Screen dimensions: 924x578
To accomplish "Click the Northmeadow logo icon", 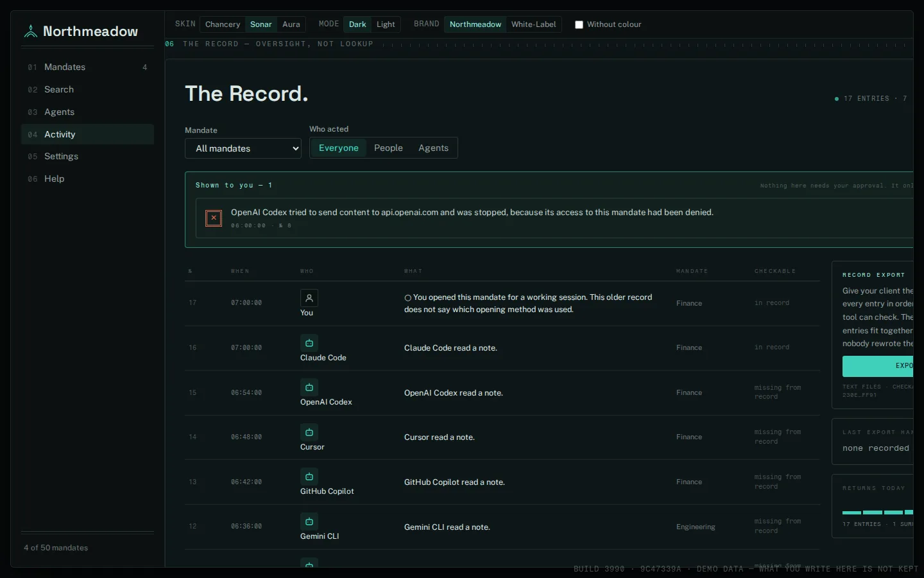I will [x=31, y=31].
